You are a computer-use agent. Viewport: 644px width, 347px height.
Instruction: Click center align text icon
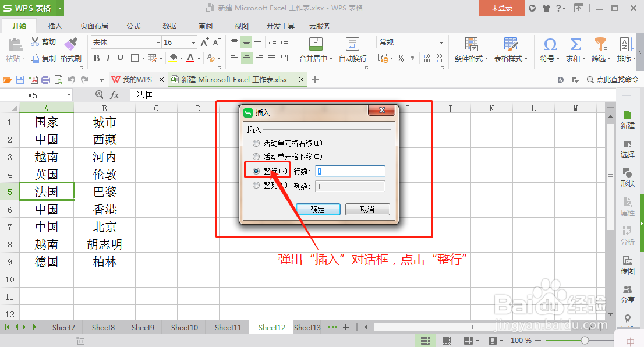tap(246, 58)
